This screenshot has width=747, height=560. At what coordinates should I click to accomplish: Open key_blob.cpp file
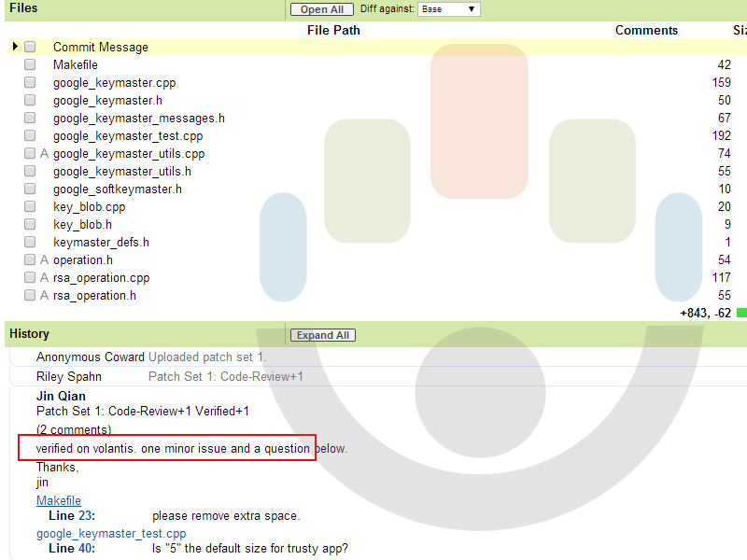89,207
